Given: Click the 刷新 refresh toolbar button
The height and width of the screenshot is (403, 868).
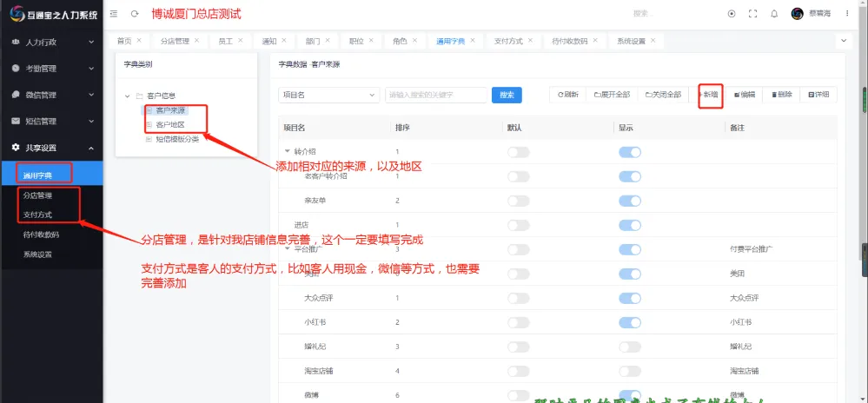Looking at the screenshot, I should 568,95.
